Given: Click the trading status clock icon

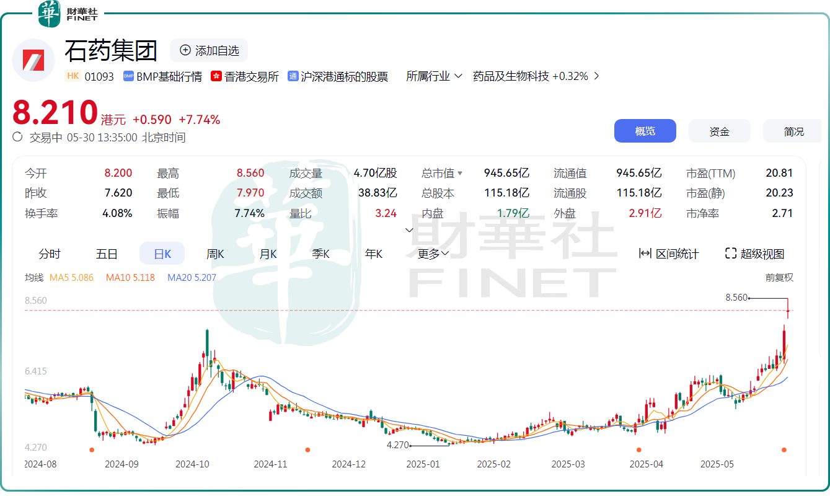Looking at the screenshot, I should click(x=18, y=137).
